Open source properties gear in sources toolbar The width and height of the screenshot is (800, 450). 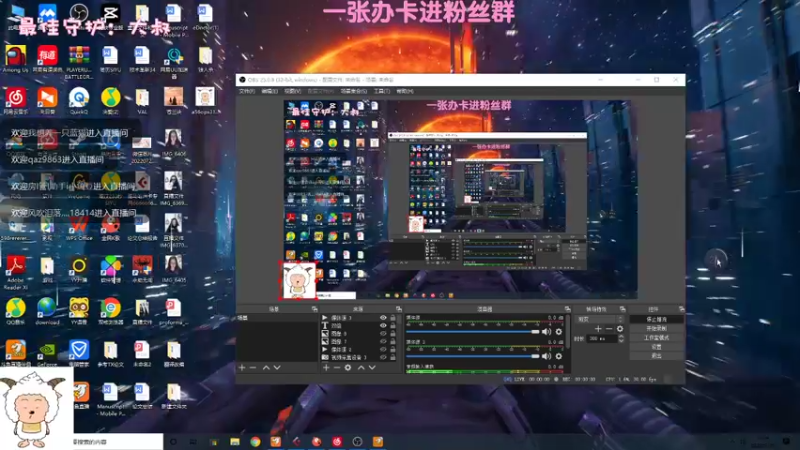(x=348, y=367)
